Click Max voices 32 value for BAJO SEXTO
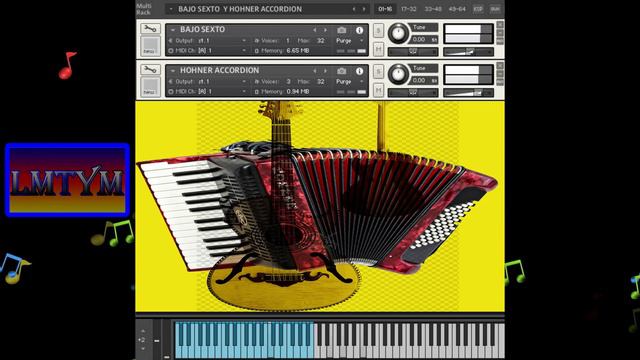 (321, 41)
